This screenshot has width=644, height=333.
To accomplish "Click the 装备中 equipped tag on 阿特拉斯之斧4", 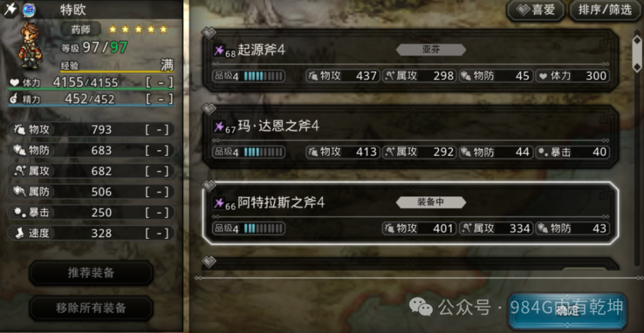I will 431,202.
